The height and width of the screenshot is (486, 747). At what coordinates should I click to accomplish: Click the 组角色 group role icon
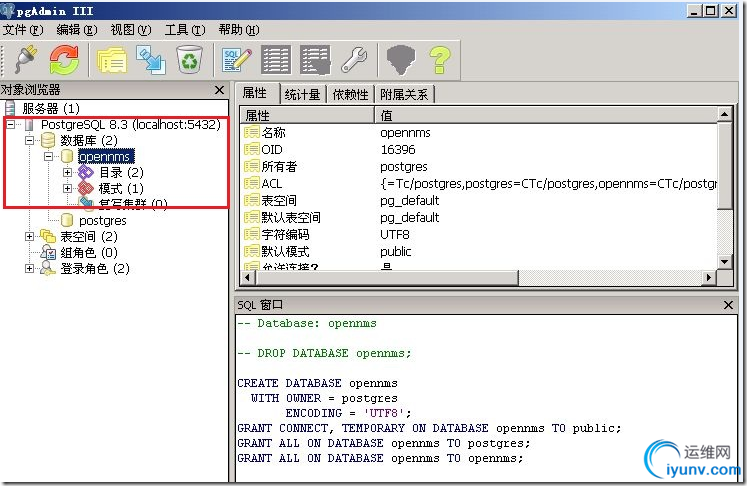[x=48, y=252]
